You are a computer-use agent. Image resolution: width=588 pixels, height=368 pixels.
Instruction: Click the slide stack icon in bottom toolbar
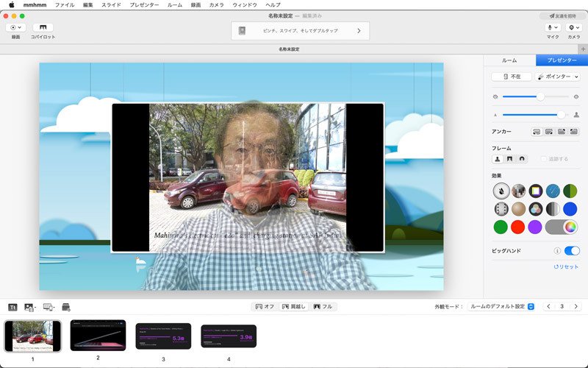tap(66, 307)
